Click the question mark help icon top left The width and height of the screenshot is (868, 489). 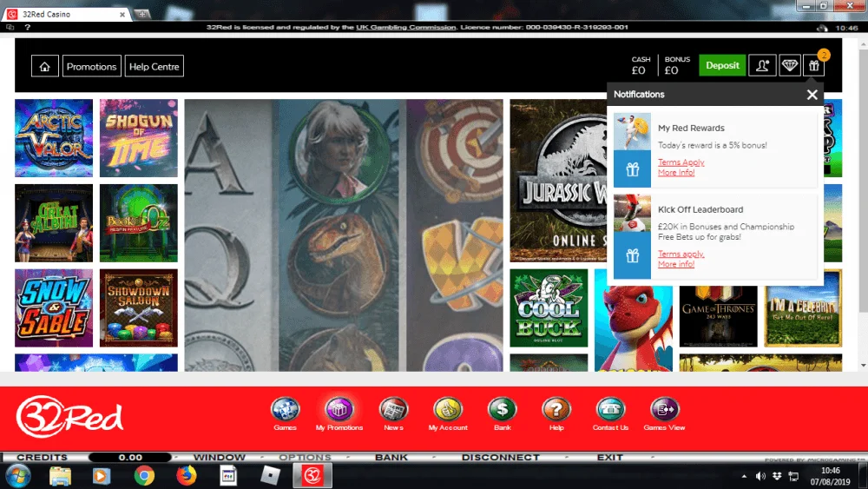tap(27, 27)
